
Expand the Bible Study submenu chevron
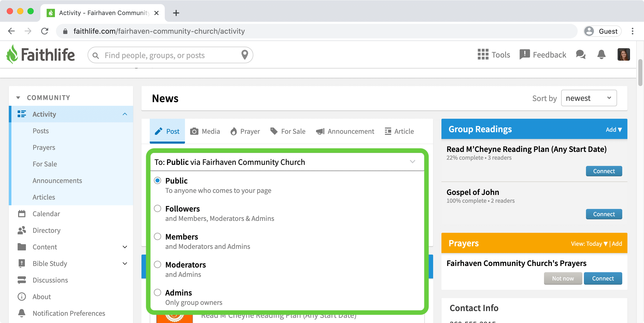click(x=125, y=263)
